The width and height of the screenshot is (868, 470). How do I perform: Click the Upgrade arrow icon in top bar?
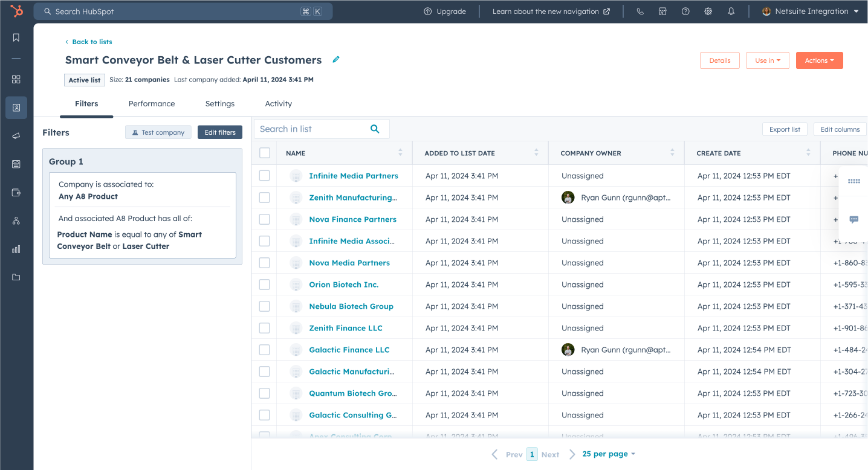click(x=428, y=11)
